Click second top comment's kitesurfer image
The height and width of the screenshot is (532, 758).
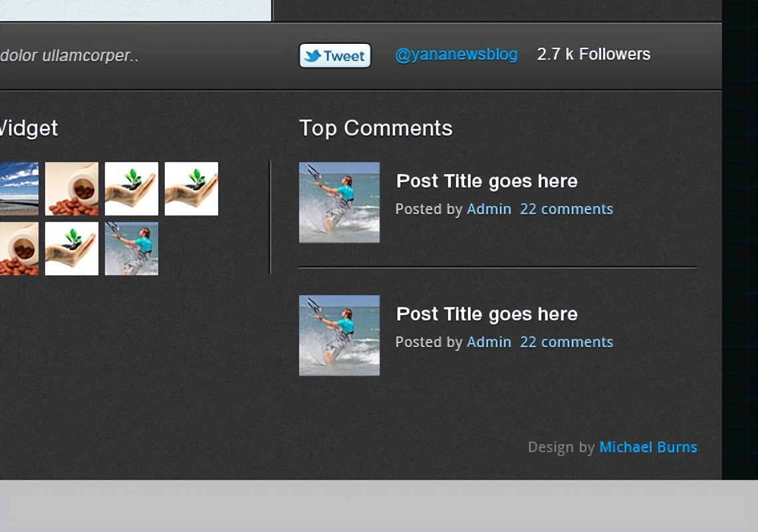click(339, 335)
